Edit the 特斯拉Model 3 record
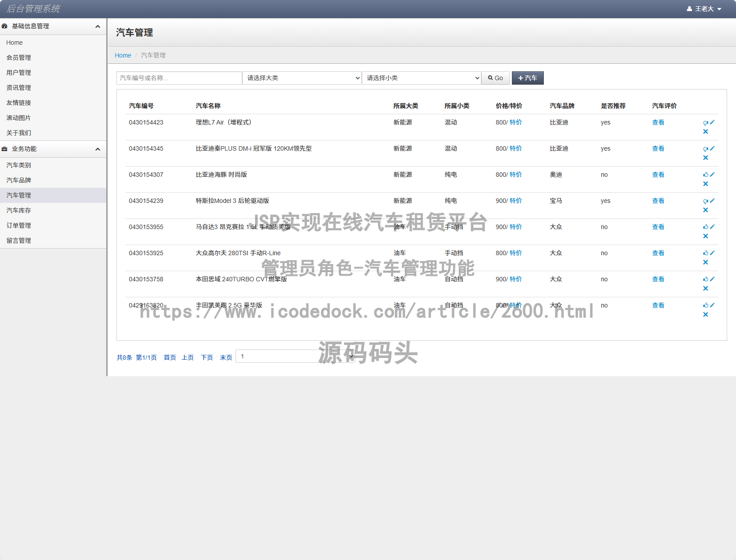Viewport: 736px width, 560px height. click(x=712, y=201)
